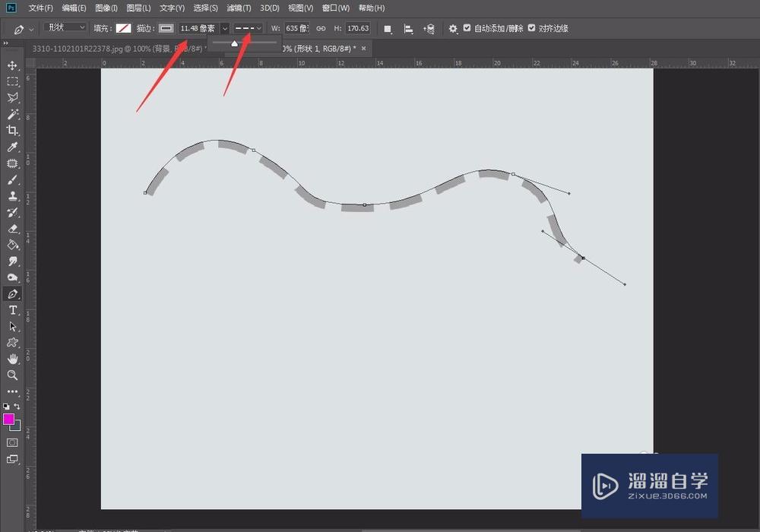This screenshot has width=760, height=532.
Task: Select the Clone Stamp tool
Action: (x=13, y=196)
